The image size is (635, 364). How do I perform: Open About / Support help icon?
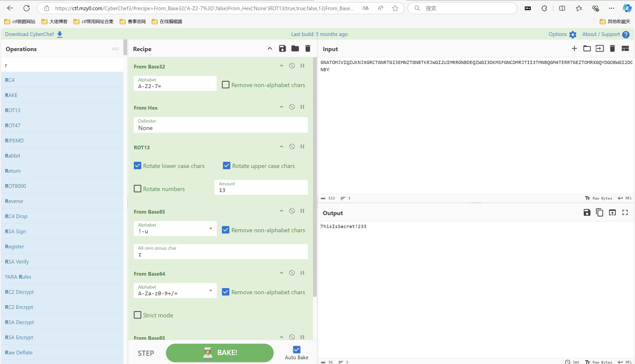[626, 34]
